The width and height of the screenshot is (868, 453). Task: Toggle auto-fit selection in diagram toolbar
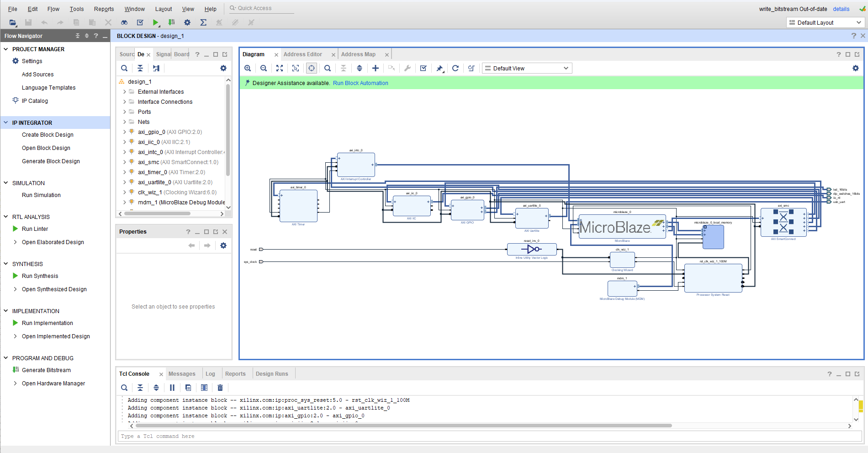click(312, 68)
